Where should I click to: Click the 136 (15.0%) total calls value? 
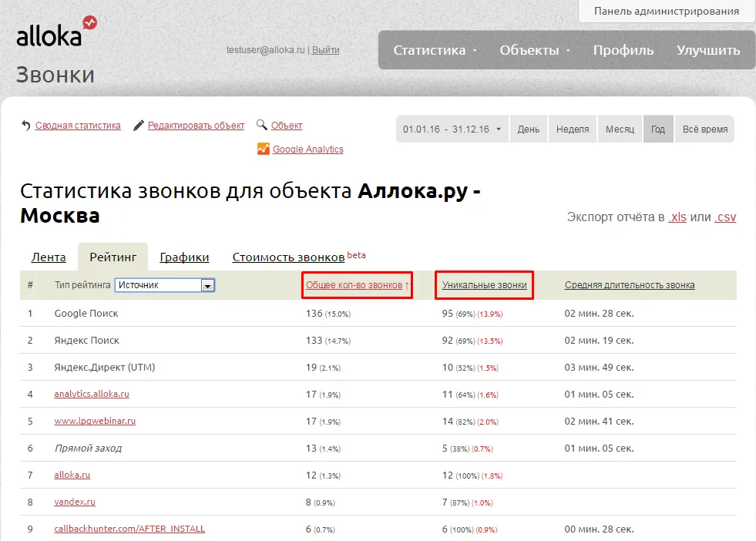(x=328, y=314)
